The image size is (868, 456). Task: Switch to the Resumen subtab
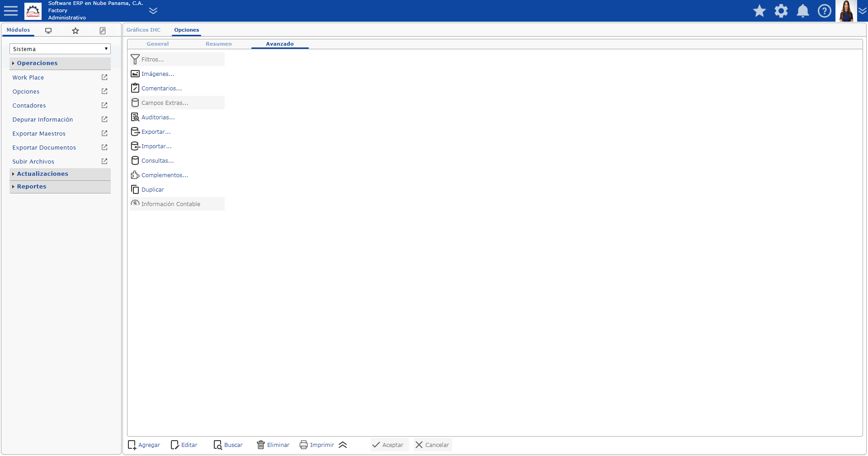click(219, 44)
